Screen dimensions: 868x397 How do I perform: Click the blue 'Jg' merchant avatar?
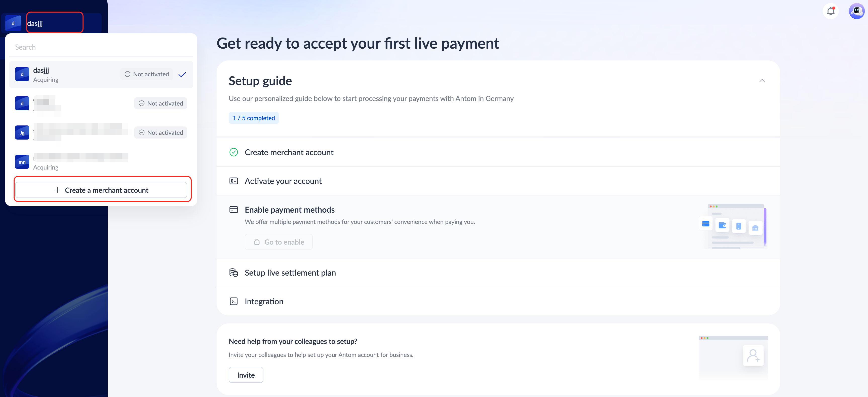coord(22,133)
